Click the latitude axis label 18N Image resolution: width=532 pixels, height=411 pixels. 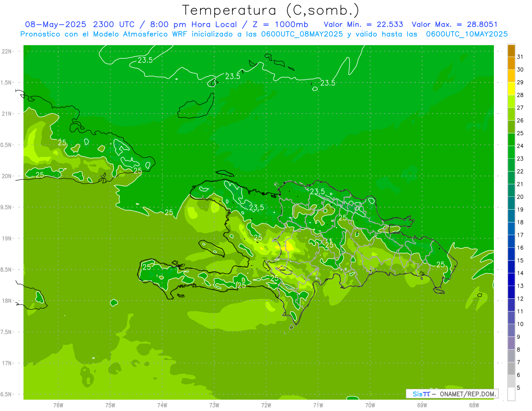[x=7, y=301]
